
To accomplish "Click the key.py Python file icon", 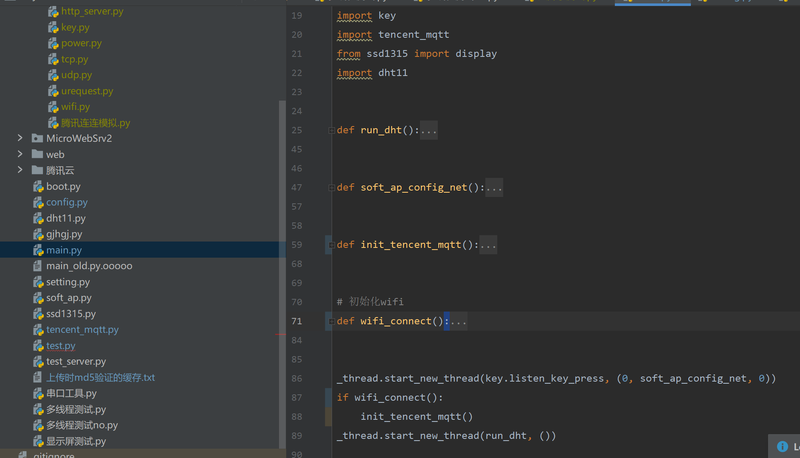I will (53, 28).
